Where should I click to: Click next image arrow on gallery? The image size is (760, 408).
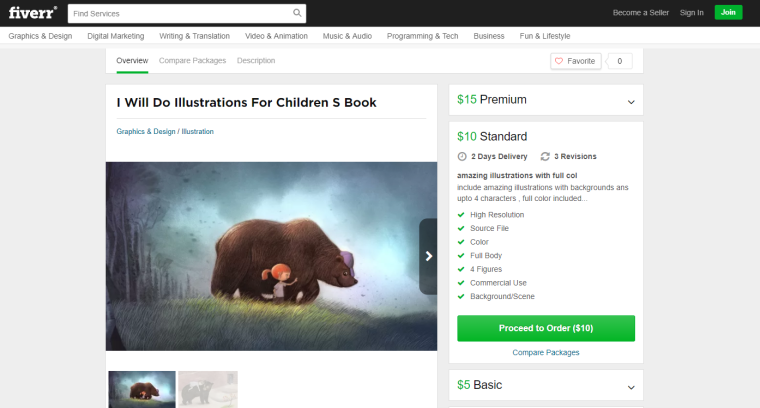pos(428,256)
